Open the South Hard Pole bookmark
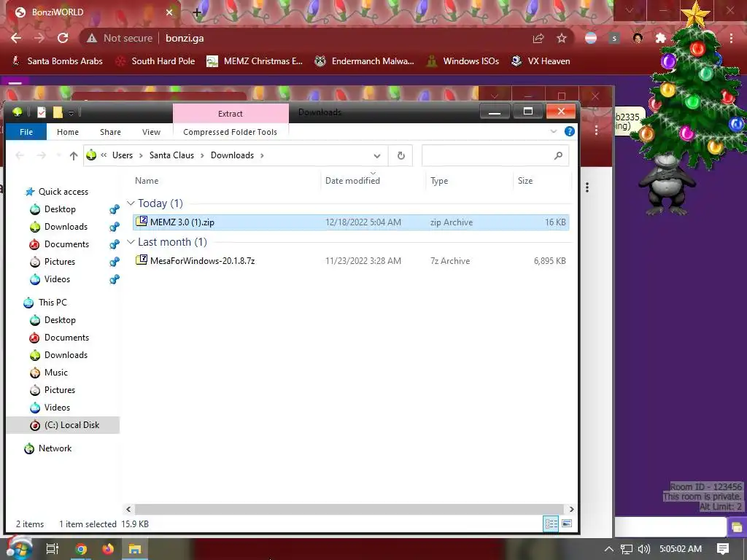The height and width of the screenshot is (560, 747). [x=155, y=61]
